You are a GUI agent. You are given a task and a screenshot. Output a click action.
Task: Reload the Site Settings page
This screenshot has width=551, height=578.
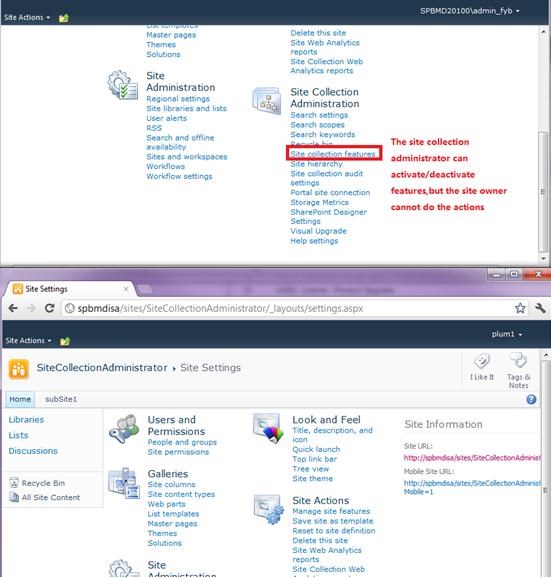tap(49, 308)
